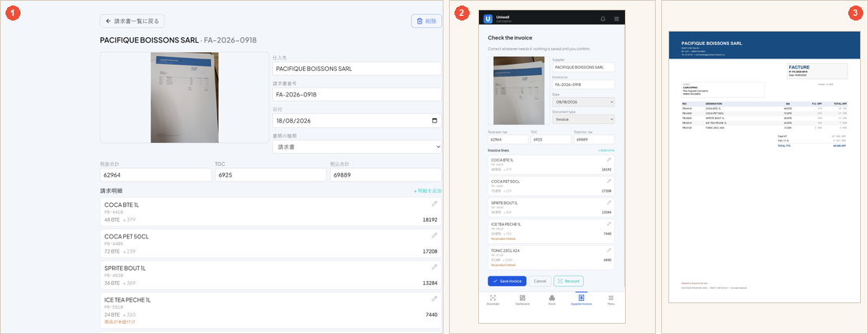868x334 pixels.
Task: Click the trash icon on the 削除 button
Action: [x=419, y=21]
